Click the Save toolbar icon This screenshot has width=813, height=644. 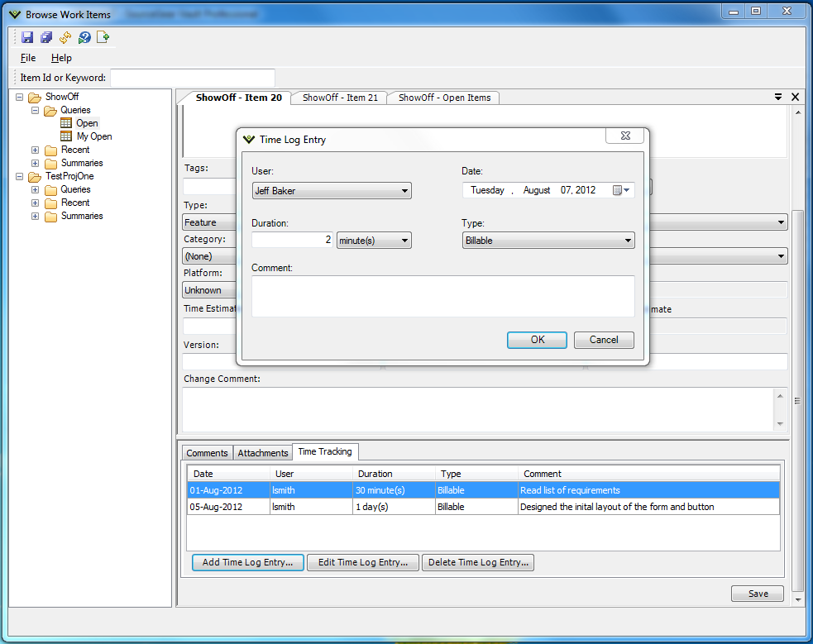click(x=27, y=37)
